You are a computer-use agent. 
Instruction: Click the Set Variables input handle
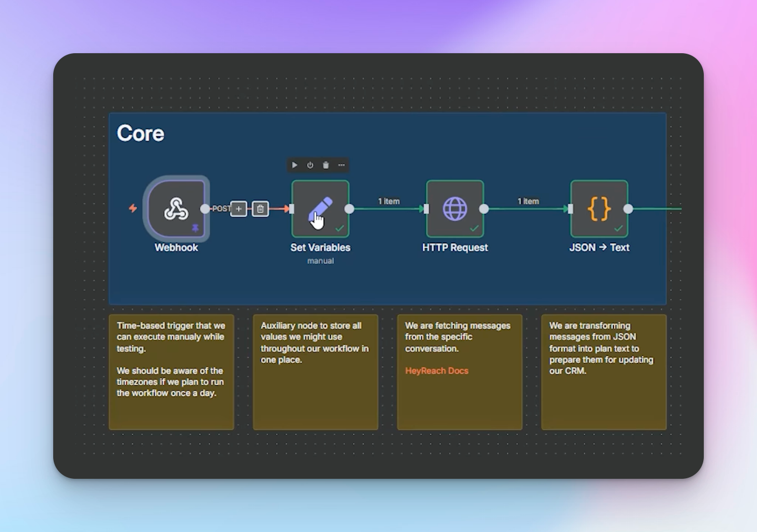[291, 209]
